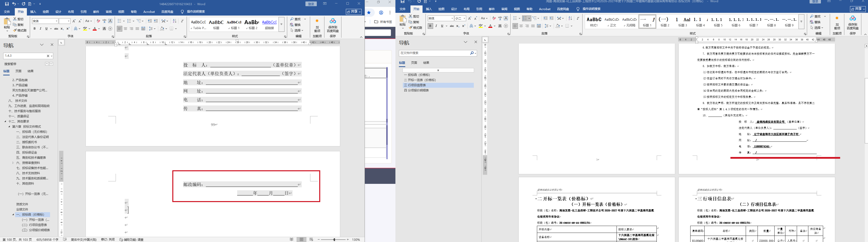Click the search box in left navigation pane
The width and height of the screenshot is (868, 242).
[x=28, y=56]
